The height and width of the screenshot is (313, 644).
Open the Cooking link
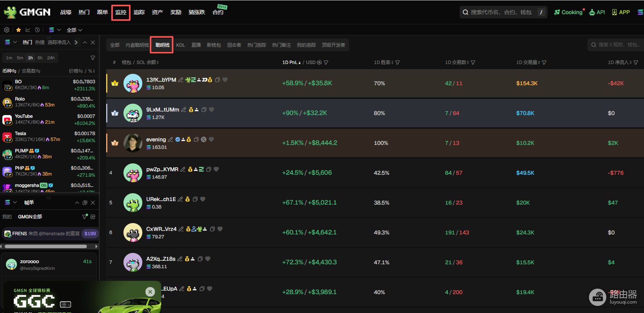point(569,12)
